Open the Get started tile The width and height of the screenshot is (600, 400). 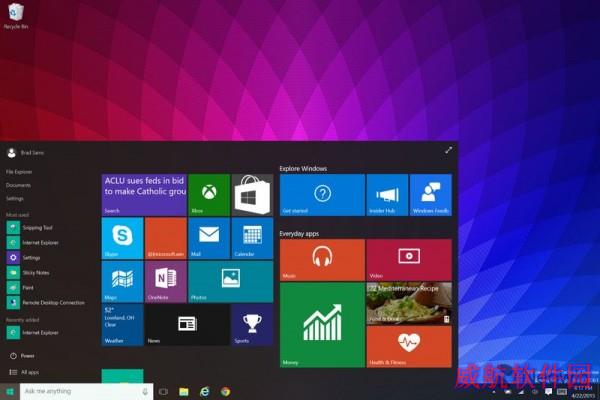click(x=322, y=195)
